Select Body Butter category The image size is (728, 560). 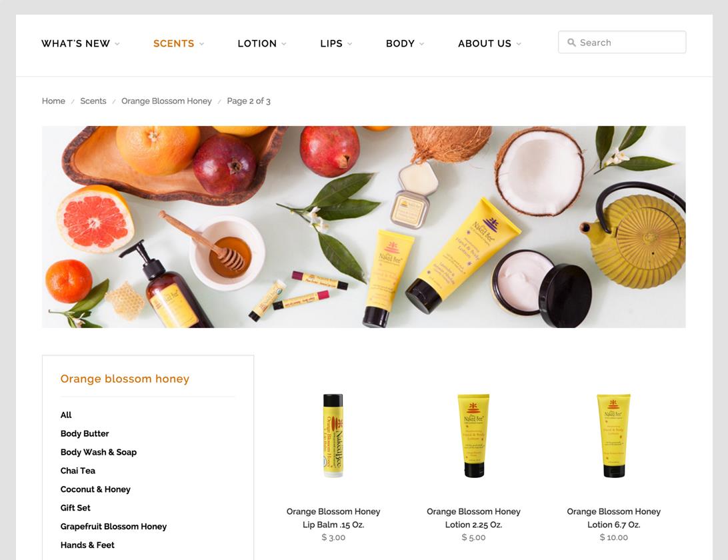tap(85, 433)
